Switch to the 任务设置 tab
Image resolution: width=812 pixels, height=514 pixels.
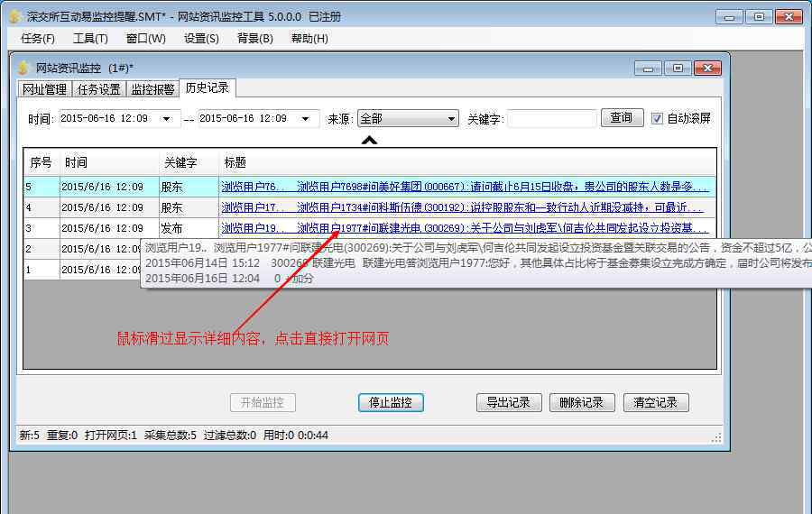click(98, 89)
